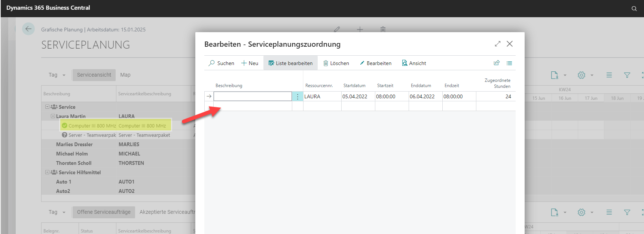
Task: Click question mark icon of Server Teamwearpaket row
Action: point(64,135)
